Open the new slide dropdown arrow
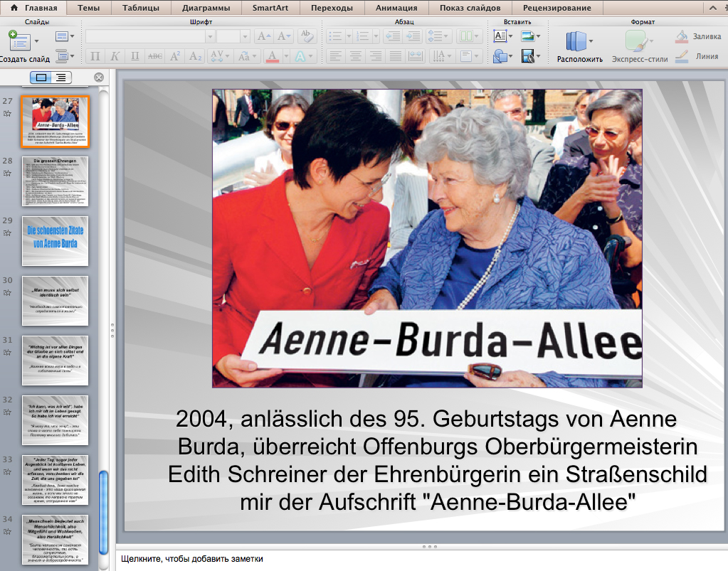This screenshot has height=571, width=728. (x=37, y=41)
